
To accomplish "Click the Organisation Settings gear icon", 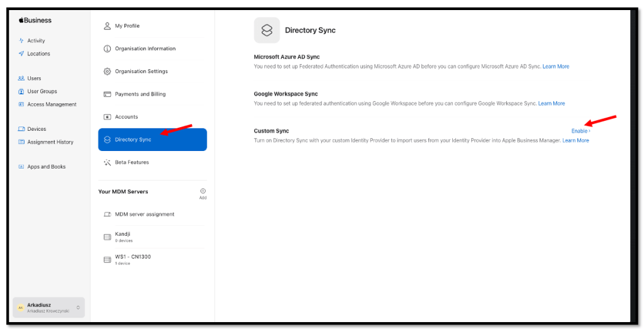I will pos(107,72).
